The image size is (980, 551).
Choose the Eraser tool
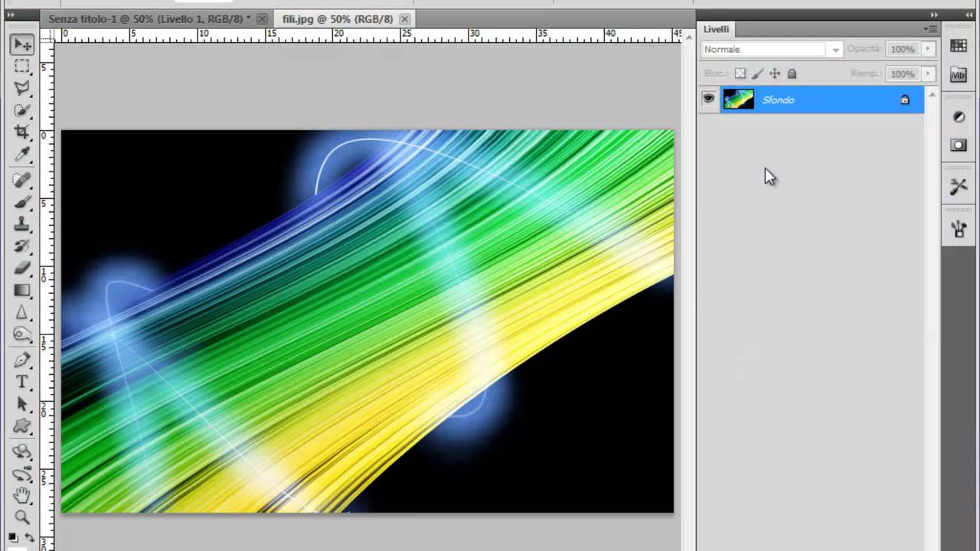pyautogui.click(x=22, y=269)
